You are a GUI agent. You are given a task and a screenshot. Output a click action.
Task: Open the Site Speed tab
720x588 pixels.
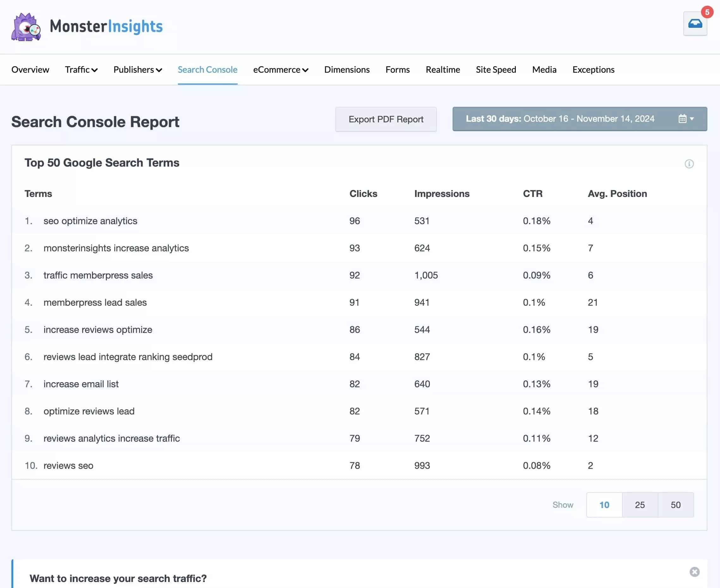(x=496, y=70)
